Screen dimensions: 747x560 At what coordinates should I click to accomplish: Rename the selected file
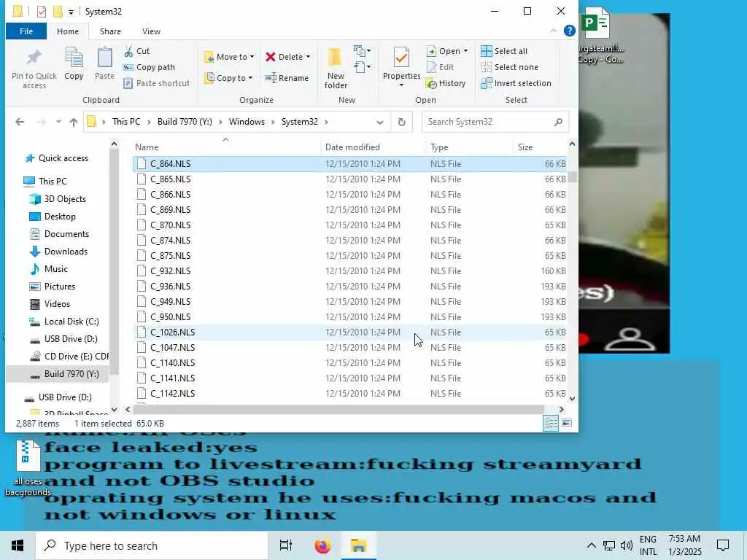[287, 78]
